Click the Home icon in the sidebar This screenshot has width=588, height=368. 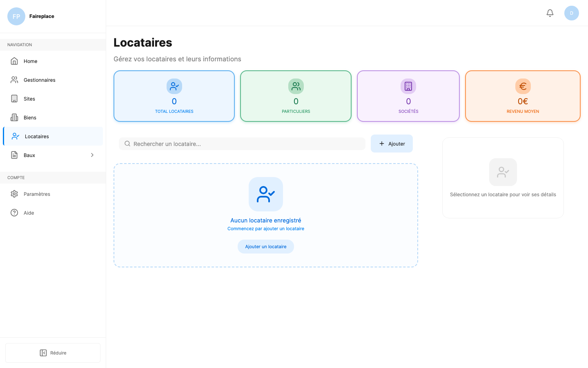[15, 61]
